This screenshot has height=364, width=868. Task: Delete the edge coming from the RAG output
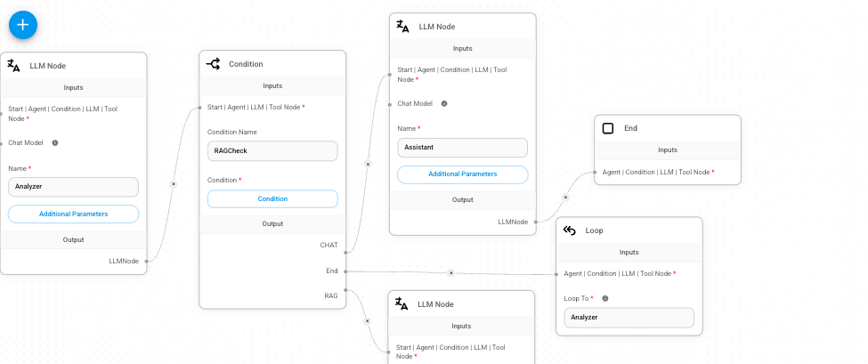coord(367,320)
